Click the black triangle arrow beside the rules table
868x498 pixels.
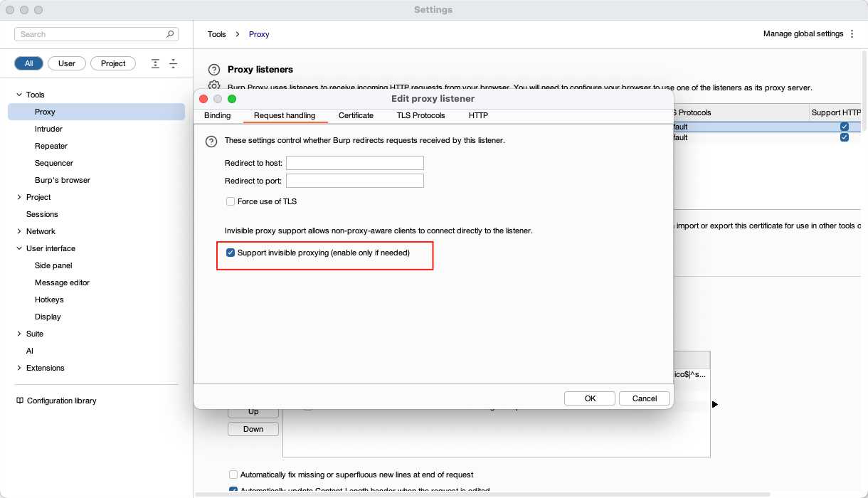pyautogui.click(x=714, y=404)
